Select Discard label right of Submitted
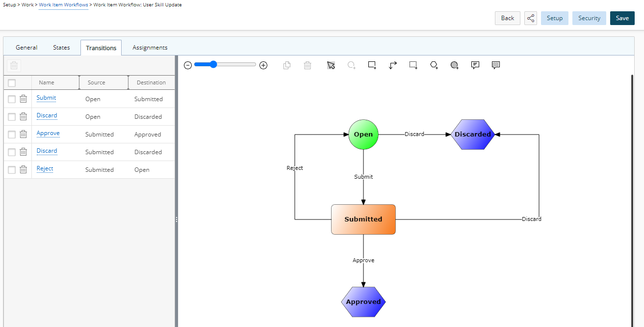This screenshot has width=644, height=327. 532,219
